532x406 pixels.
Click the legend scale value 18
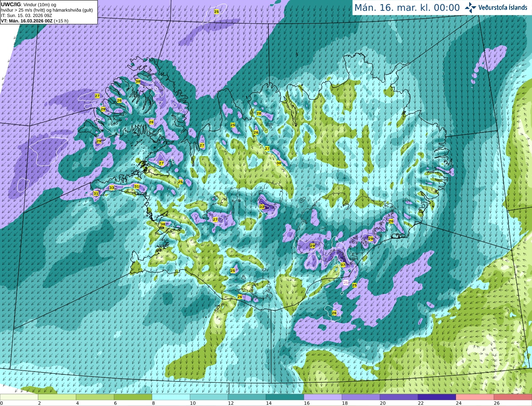345,403
